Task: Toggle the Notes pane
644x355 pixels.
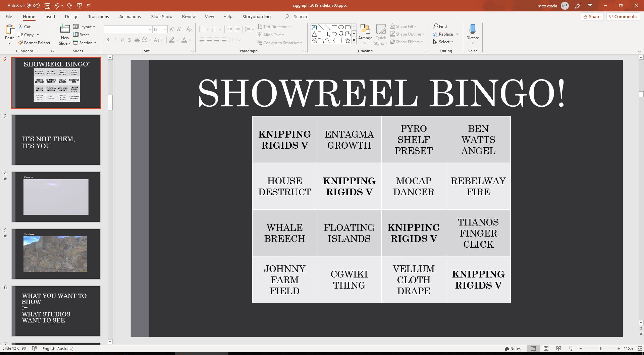Action: point(513,349)
